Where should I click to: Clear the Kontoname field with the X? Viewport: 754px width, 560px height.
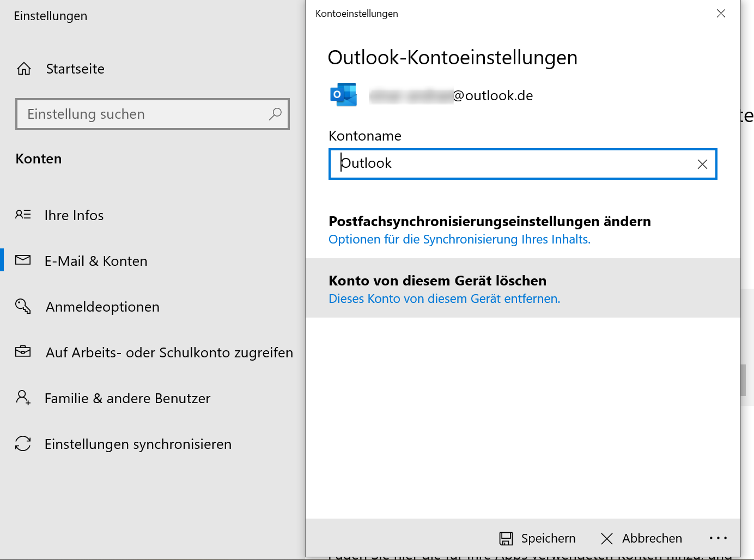[x=702, y=164]
